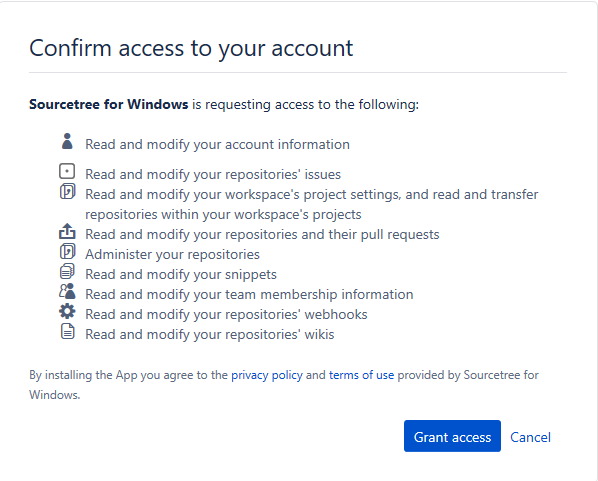Click the team membership people icon
Screen dimensions: 598x481
(x=67, y=291)
